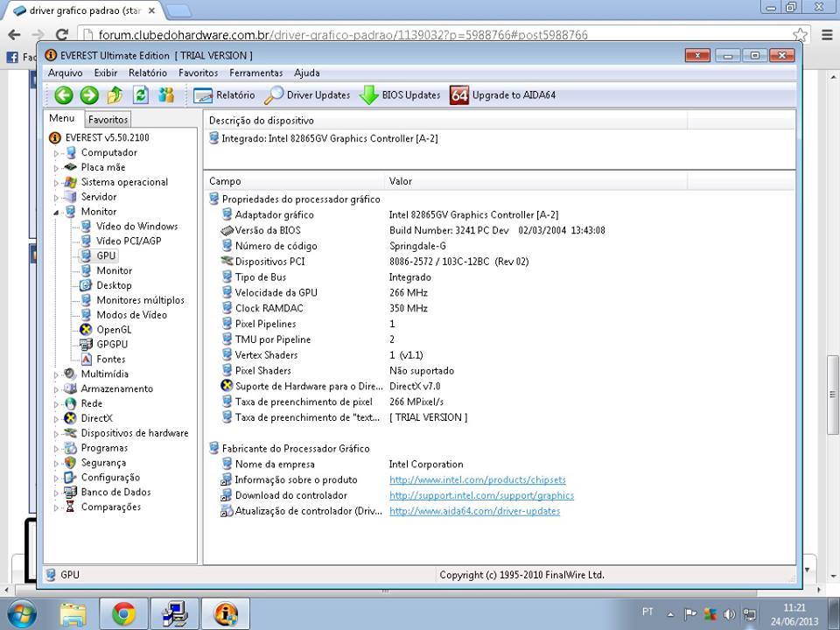The height and width of the screenshot is (630, 840).
Task: Expand the Multimídia tree node
Action: point(56,374)
